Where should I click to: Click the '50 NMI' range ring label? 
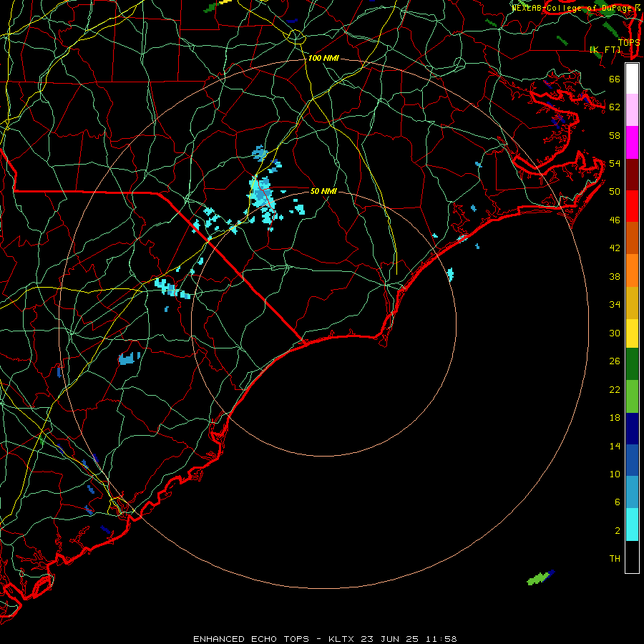pos(323,191)
